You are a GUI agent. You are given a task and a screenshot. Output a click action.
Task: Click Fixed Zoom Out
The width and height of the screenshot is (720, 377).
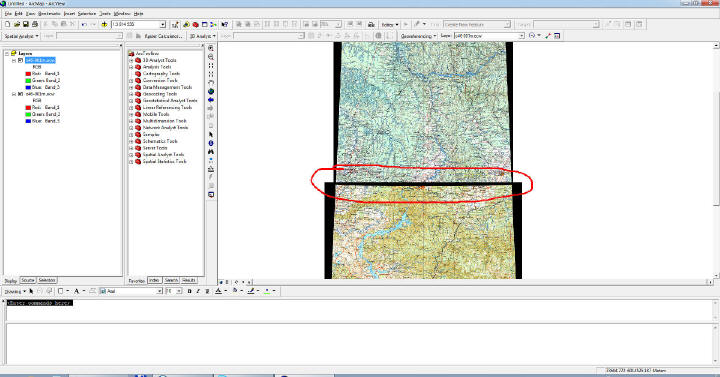[x=211, y=74]
